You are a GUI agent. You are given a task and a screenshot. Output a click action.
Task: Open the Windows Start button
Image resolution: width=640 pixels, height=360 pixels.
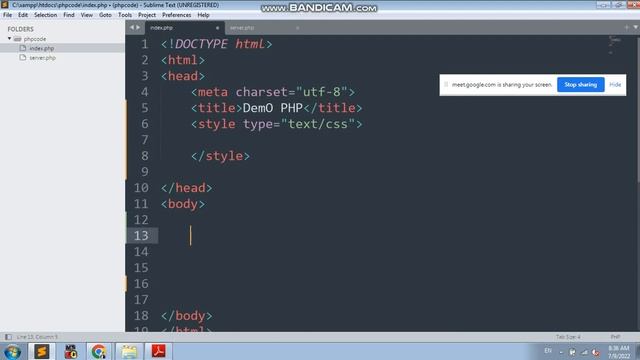pos(12,352)
